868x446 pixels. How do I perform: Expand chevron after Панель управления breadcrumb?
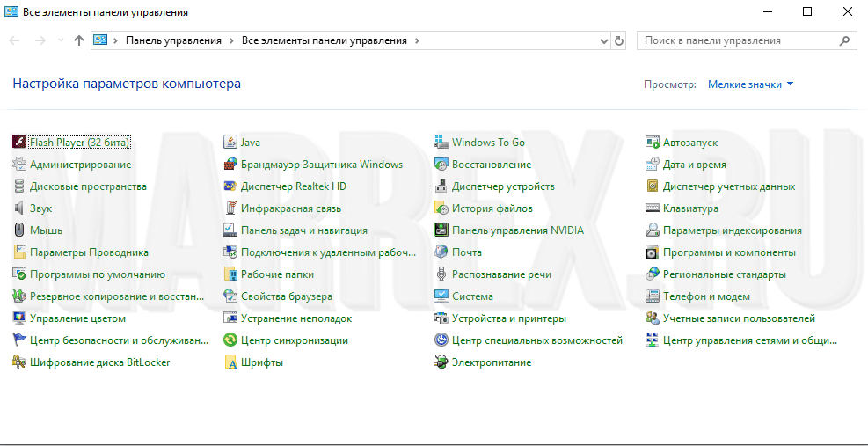[231, 41]
